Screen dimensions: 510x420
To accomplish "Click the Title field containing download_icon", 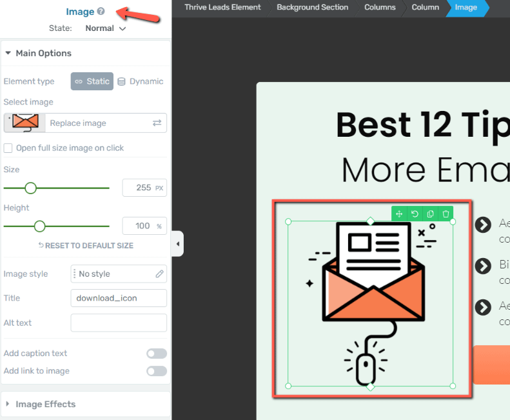I will (x=119, y=298).
